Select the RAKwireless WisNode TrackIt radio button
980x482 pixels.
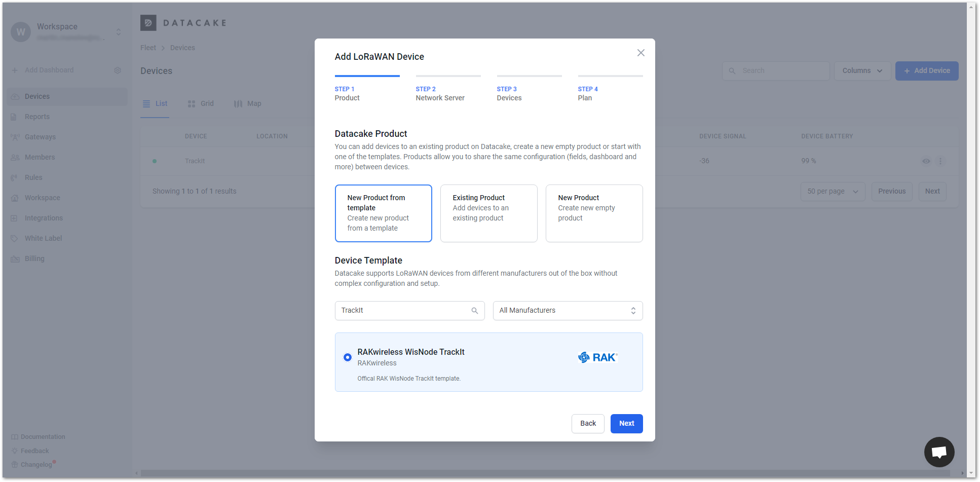tap(347, 357)
